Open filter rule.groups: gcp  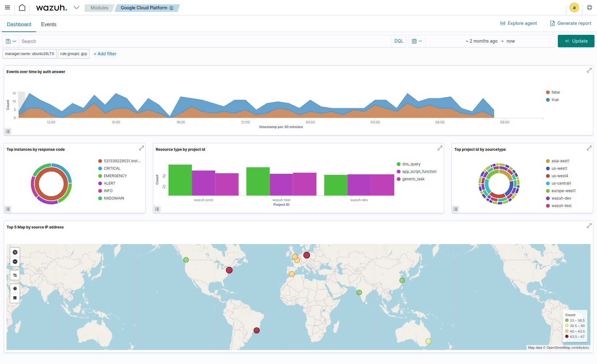[74, 54]
